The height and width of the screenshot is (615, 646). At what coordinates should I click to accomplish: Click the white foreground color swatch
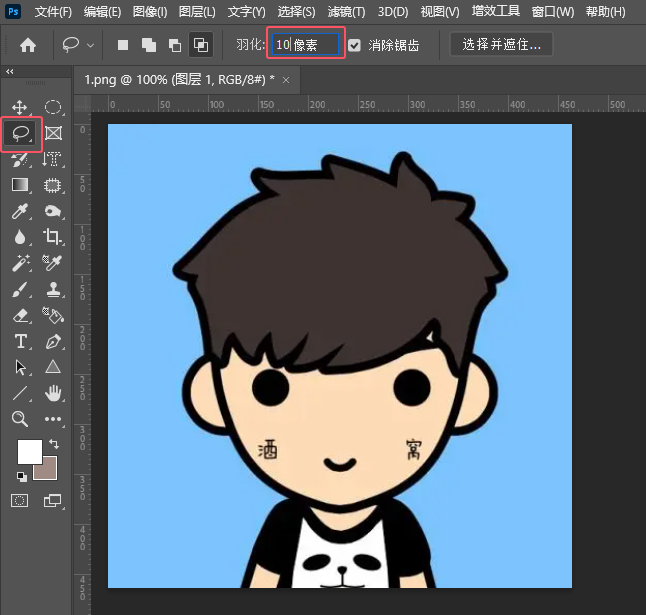click(x=30, y=451)
